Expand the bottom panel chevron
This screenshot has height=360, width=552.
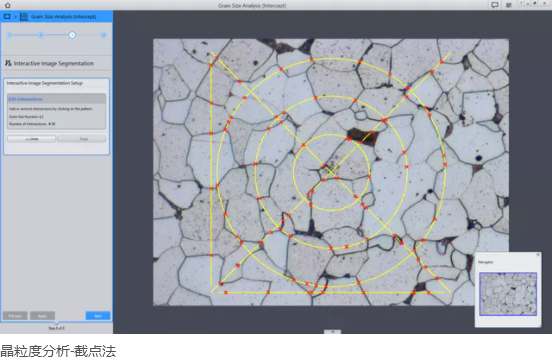(332, 331)
